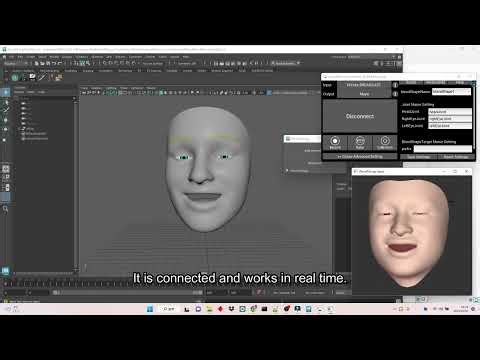Open the viewport Shading menu
480x360 pixels.
pyautogui.click(x=96, y=88)
